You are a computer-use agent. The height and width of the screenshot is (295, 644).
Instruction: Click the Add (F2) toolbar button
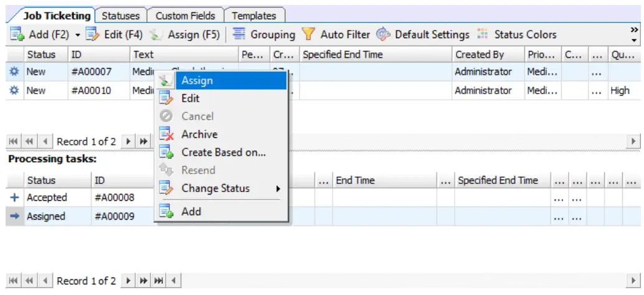pyautogui.click(x=39, y=34)
